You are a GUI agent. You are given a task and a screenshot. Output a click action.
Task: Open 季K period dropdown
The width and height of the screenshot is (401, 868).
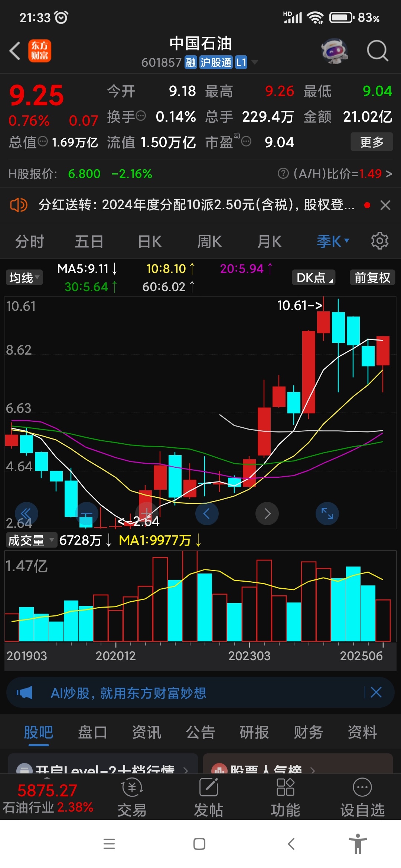click(x=333, y=241)
